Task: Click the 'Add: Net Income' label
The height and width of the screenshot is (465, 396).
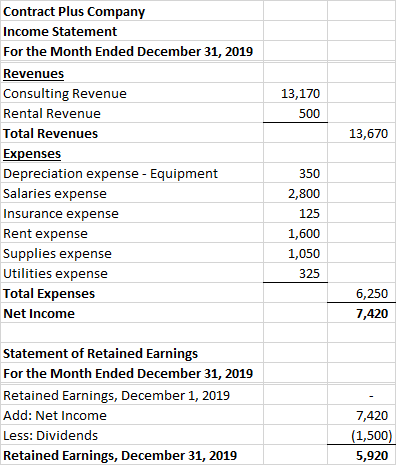Action: [55, 416]
